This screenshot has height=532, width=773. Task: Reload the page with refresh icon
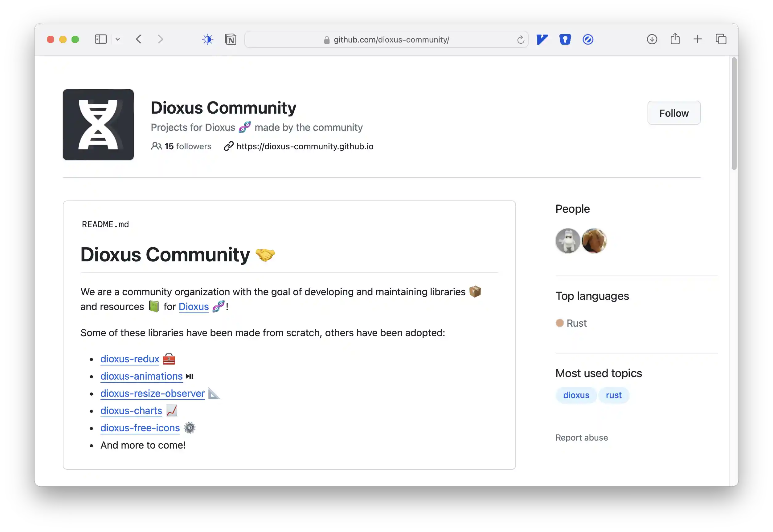pyautogui.click(x=521, y=40)
